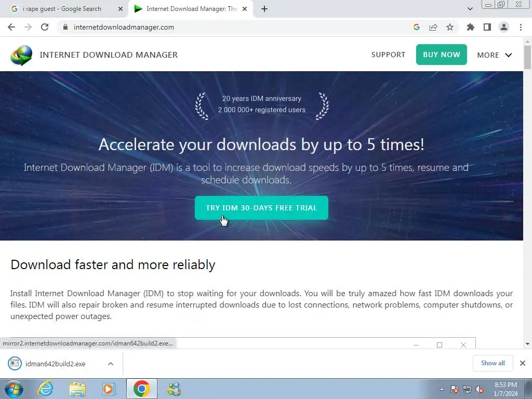
Task: Click the scrollbar up arrow
Action: coord(528,42)
